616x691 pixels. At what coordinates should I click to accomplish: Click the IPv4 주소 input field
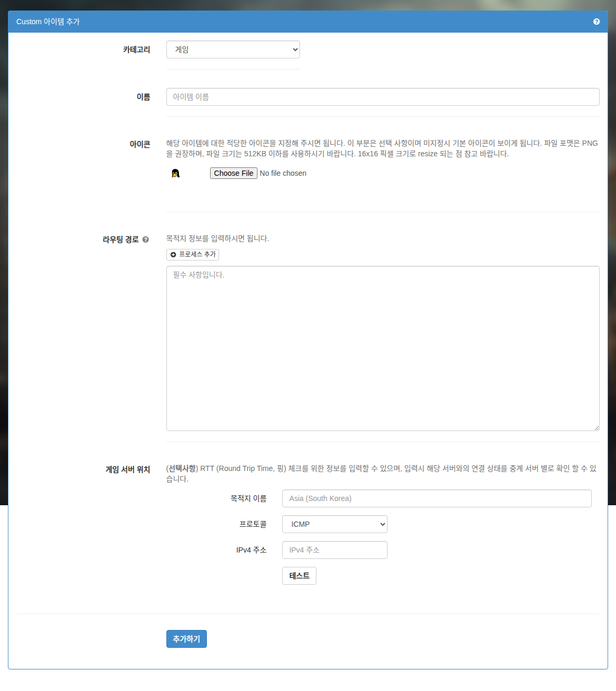coord(335,550)
